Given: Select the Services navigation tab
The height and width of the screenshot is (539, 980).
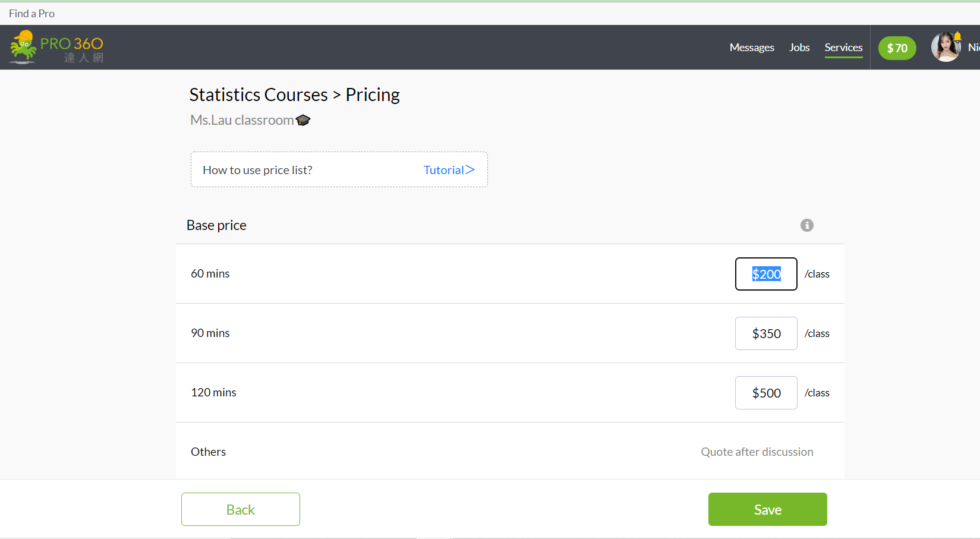Looking at the screenshot, I should click(843, 48).
